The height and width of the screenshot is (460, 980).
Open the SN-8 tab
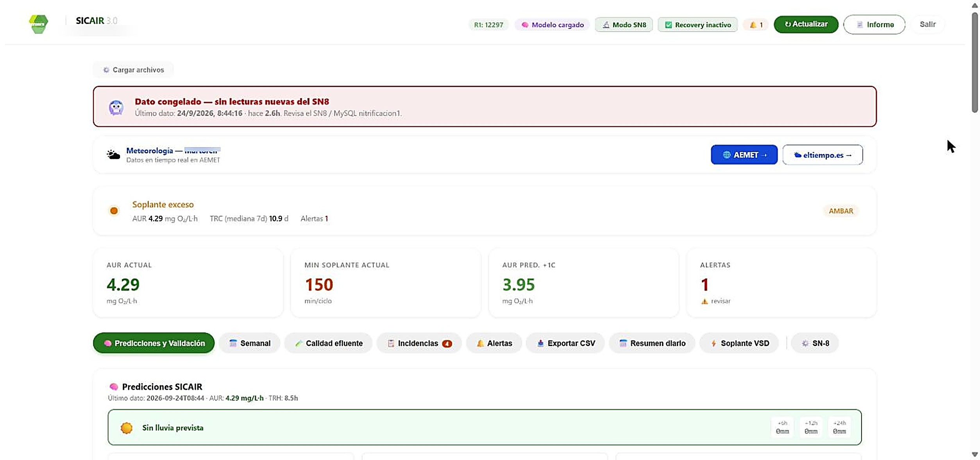tap(815, 343)
